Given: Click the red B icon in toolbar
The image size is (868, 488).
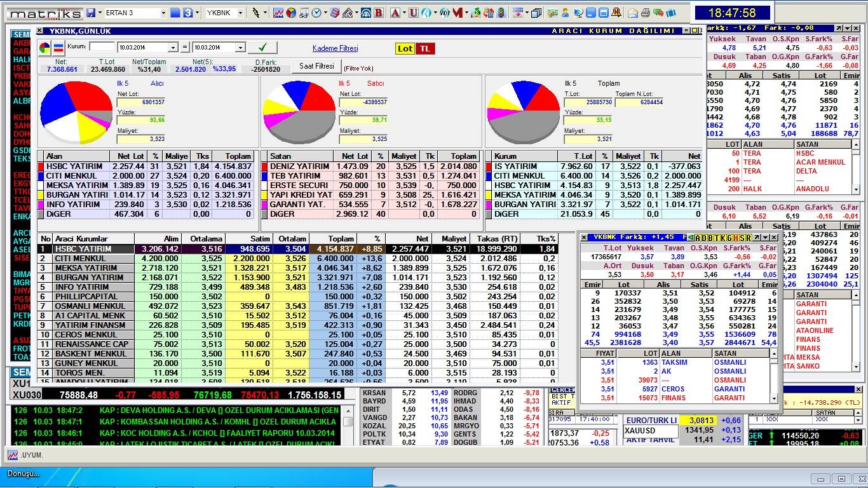Looking at the screenshot, I should 378,13.
